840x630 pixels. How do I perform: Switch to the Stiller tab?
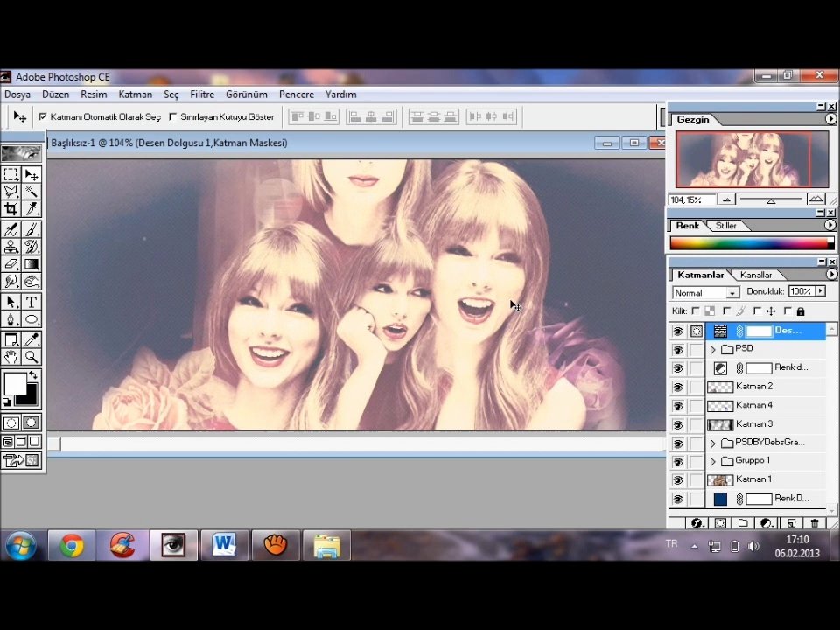coord(726,226)
